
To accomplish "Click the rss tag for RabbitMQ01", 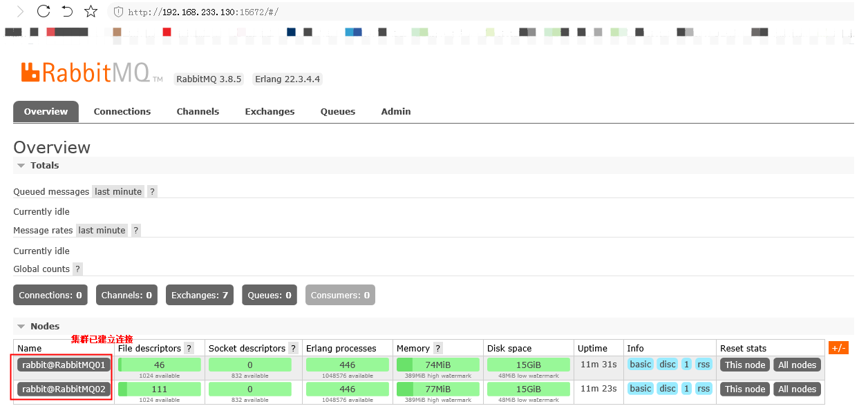I will point(704,365).
